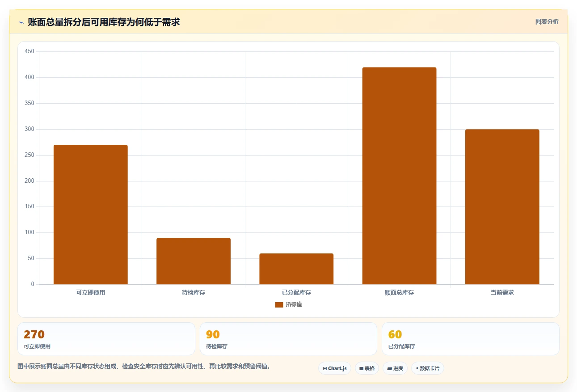Click the 当前需求 x-axis label
The width and height of the screenshot is (577, 392).
coord(502,293)
